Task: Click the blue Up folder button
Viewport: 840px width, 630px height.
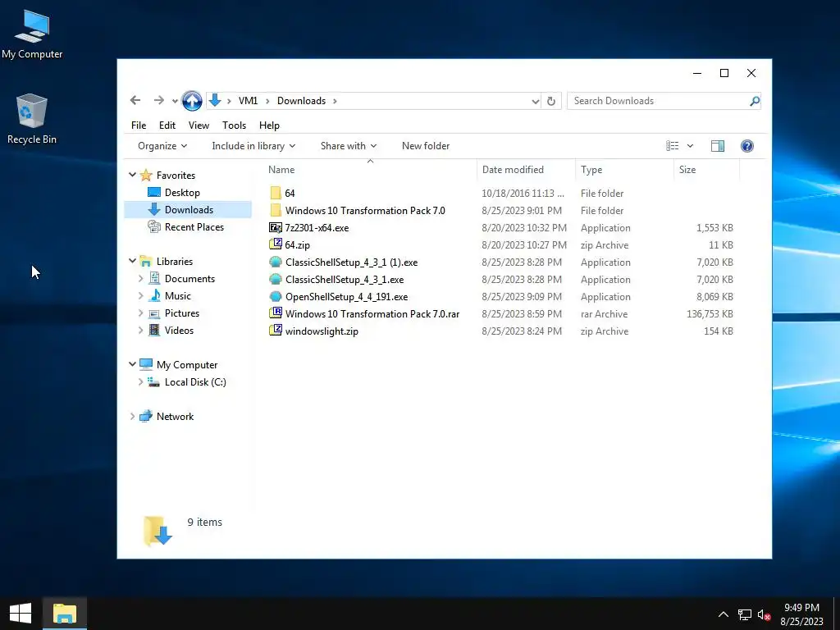Action: click(x=192, y=101)
